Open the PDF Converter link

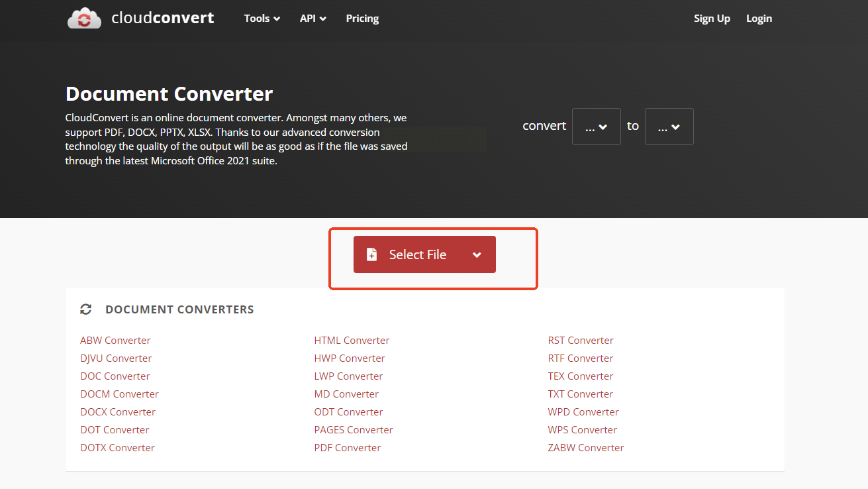348,448
